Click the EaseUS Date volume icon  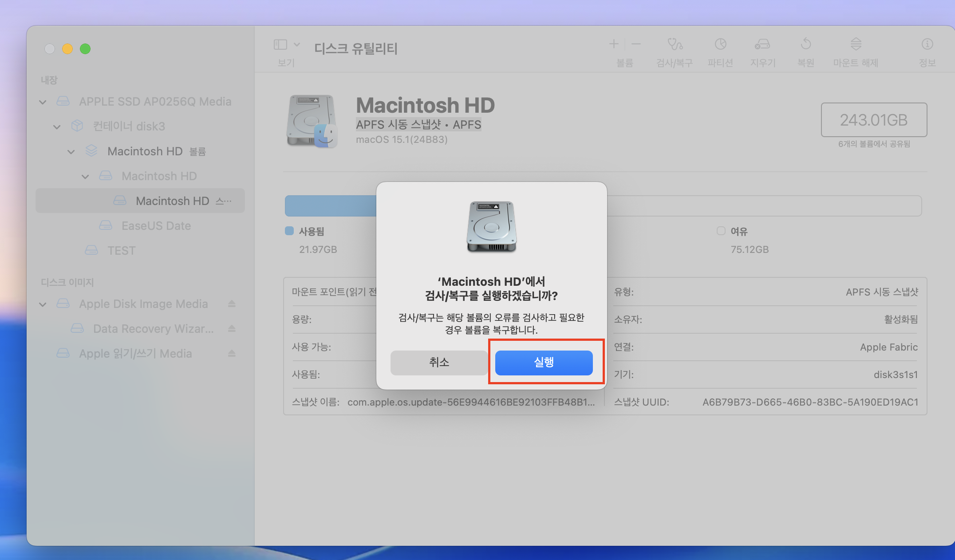pos(106,225)
